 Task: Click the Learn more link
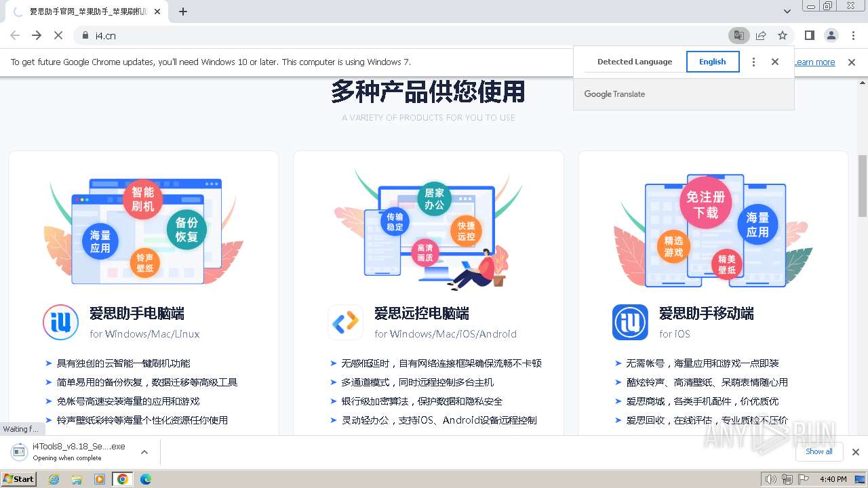click(x=814, y=62)
